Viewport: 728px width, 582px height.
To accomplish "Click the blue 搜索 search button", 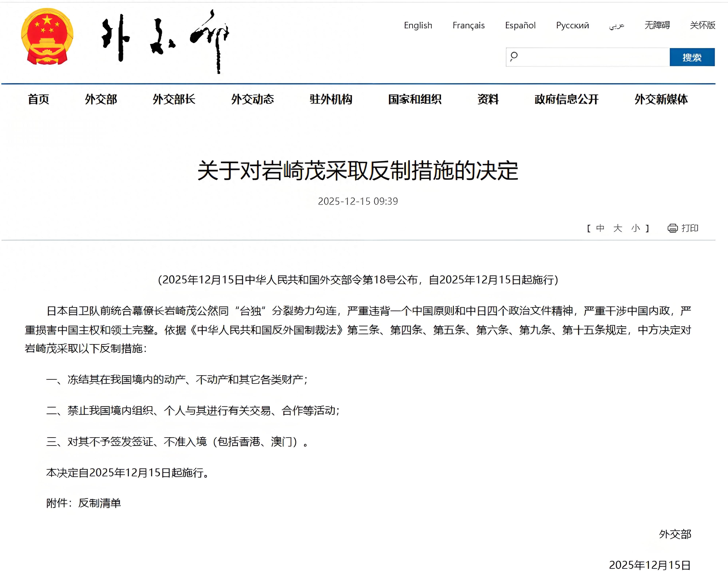I will coord(692,57).
